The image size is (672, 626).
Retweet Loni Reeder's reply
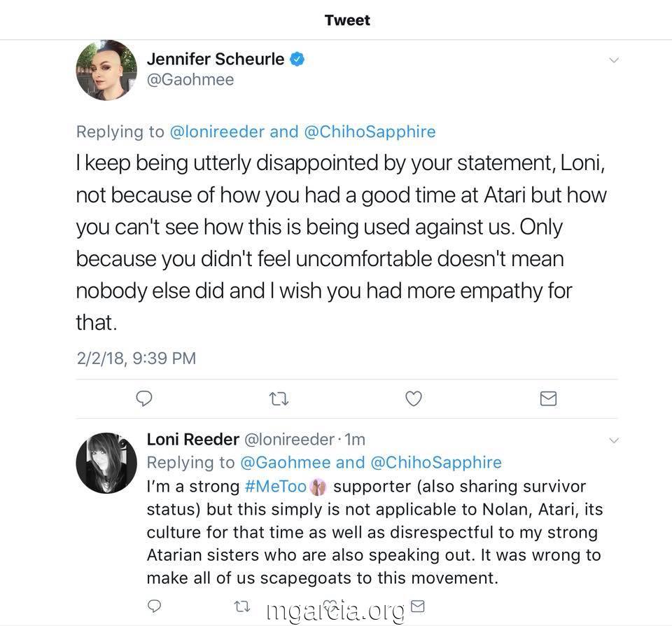pyautogui.click(x=242, y=606)
